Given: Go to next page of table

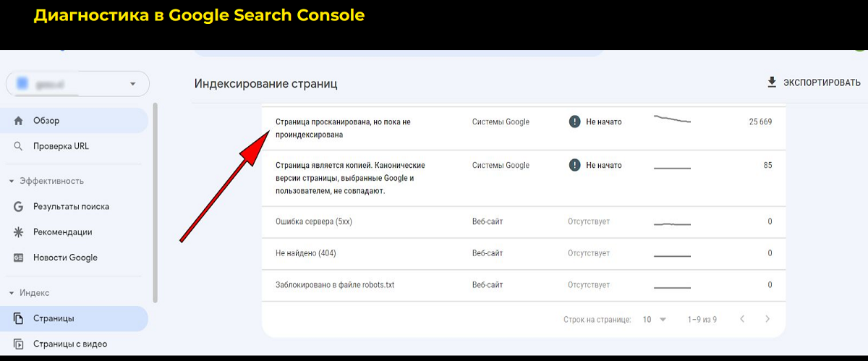Looking at the screenshot, I should (x=767, y=319).
